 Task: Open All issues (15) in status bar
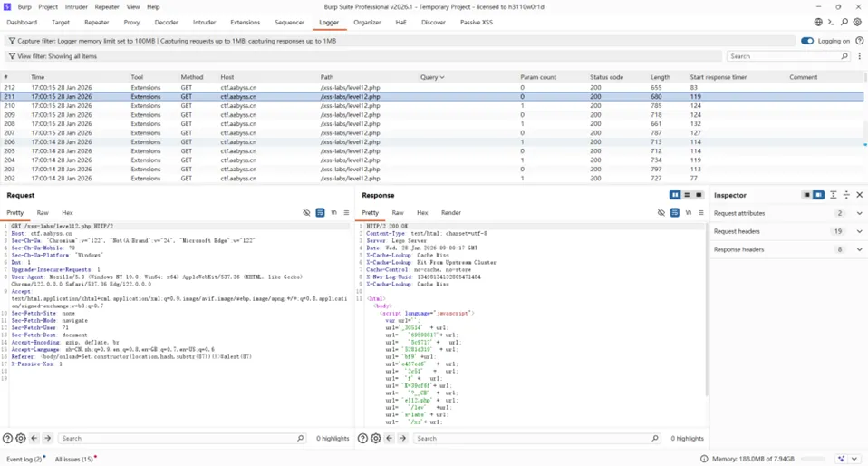(73, 460)
